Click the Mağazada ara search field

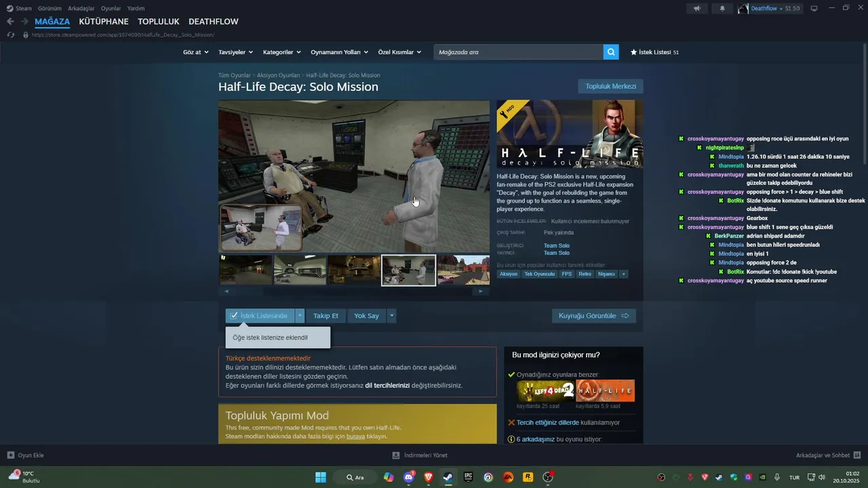pos(518,52)
